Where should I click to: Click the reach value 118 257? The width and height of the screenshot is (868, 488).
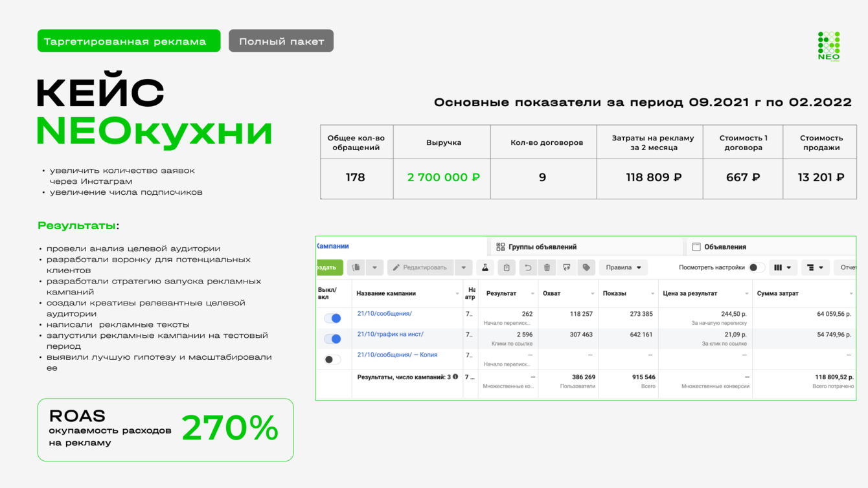(581, 314)
